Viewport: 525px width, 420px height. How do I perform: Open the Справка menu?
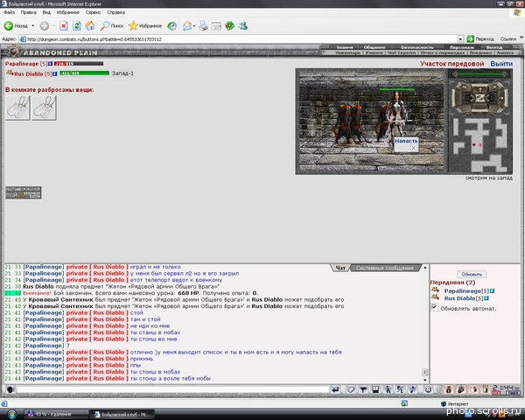(115, 12)
